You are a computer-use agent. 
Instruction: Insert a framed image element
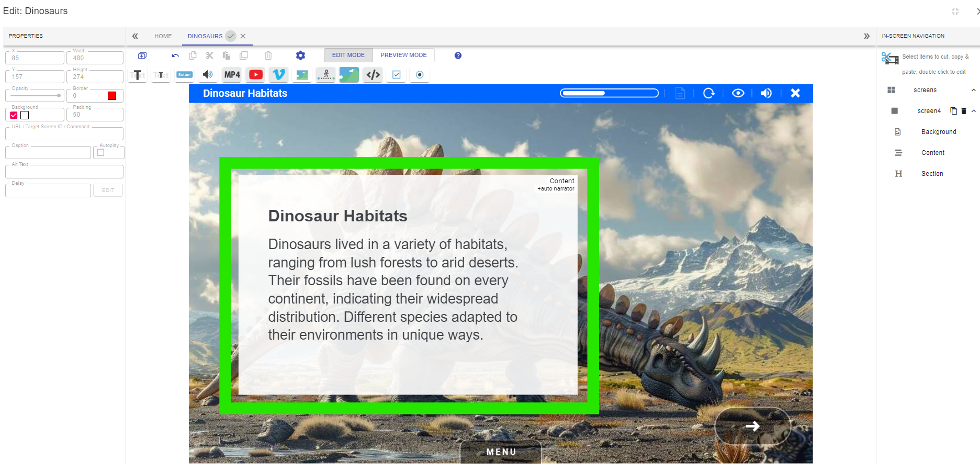pyautogui.click(x=302, y=75)
